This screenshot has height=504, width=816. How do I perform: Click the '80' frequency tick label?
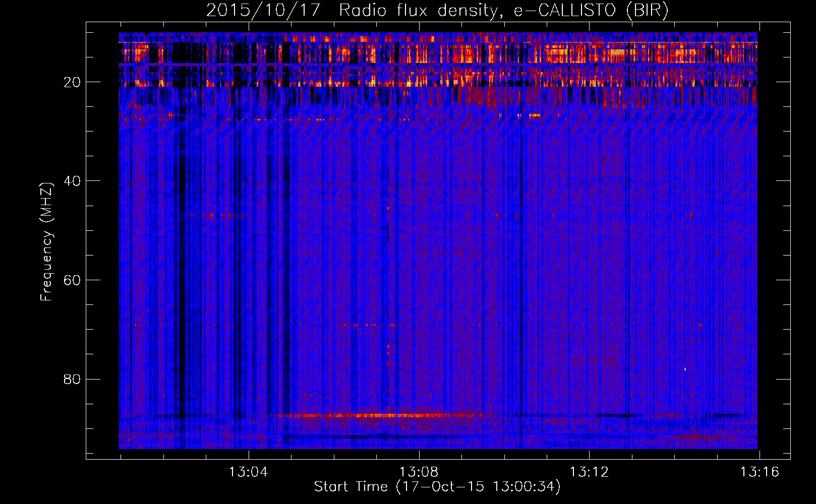tap(72, 379)
